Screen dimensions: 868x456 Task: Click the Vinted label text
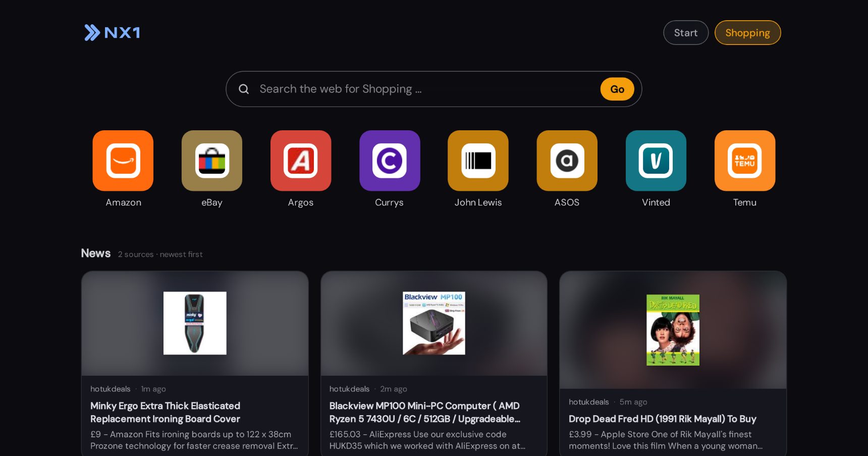(x=656, y=202)
